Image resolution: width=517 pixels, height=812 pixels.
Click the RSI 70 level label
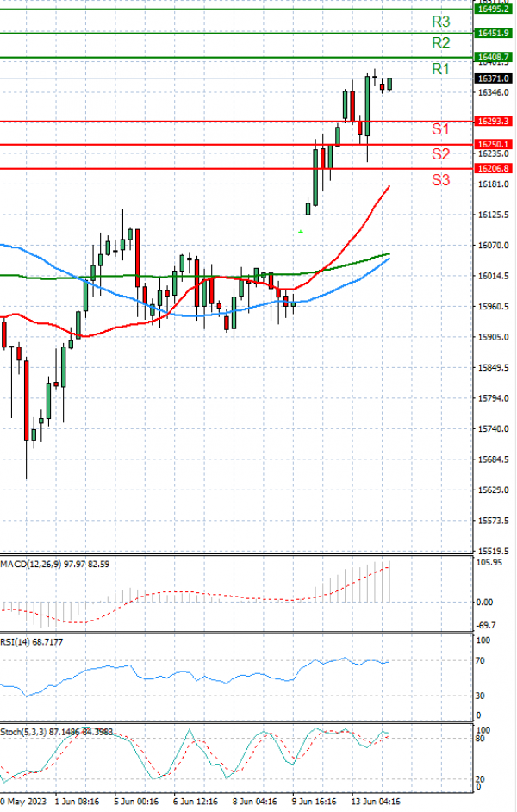pyautogui.click(x=480, y=661)
